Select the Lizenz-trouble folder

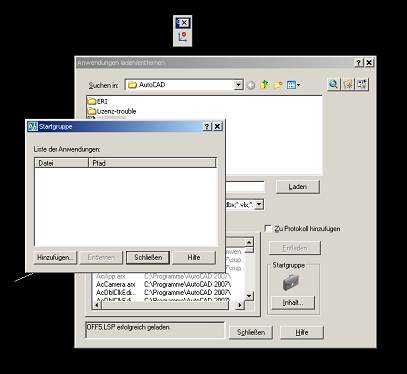112,111
